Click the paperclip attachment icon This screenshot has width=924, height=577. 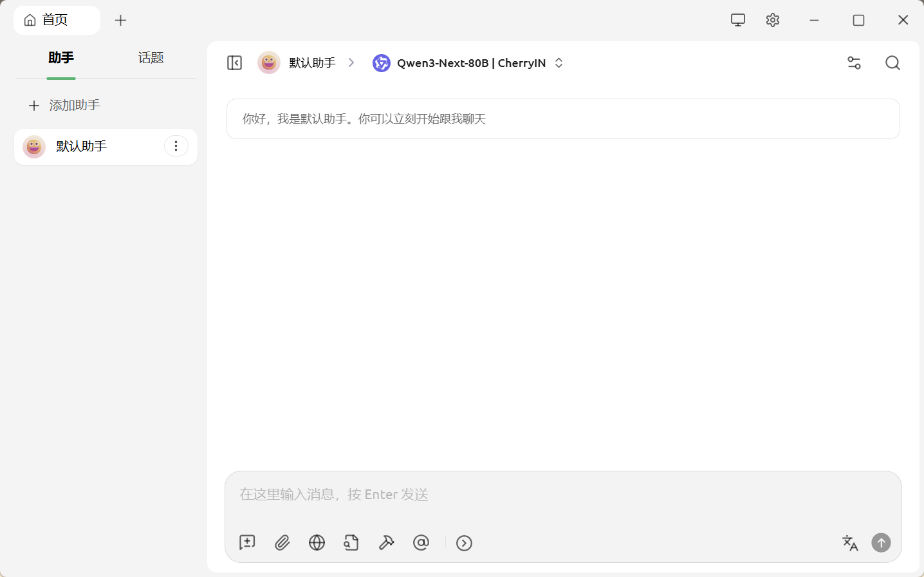click(282, 543)
